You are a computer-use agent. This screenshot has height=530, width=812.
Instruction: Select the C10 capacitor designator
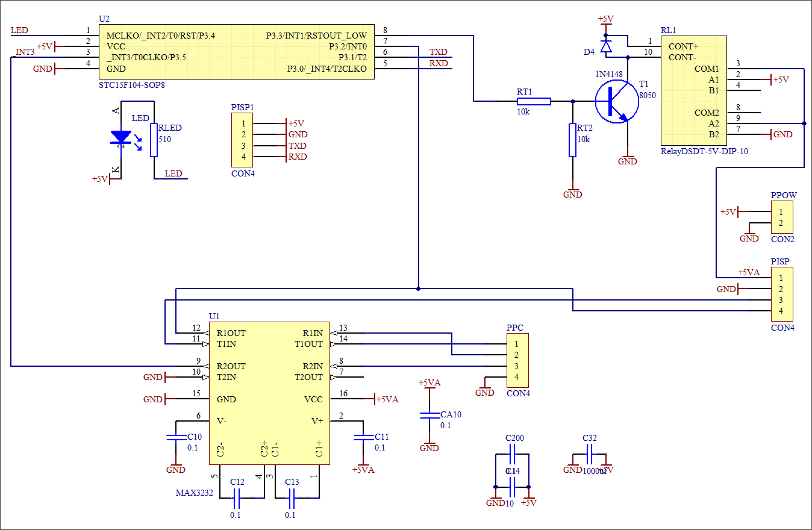tap(195, 437)
